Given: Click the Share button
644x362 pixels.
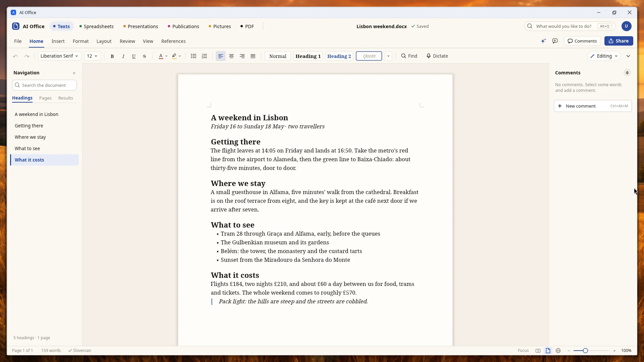Looking at the screenshot, I should click(x=619, y=41).
